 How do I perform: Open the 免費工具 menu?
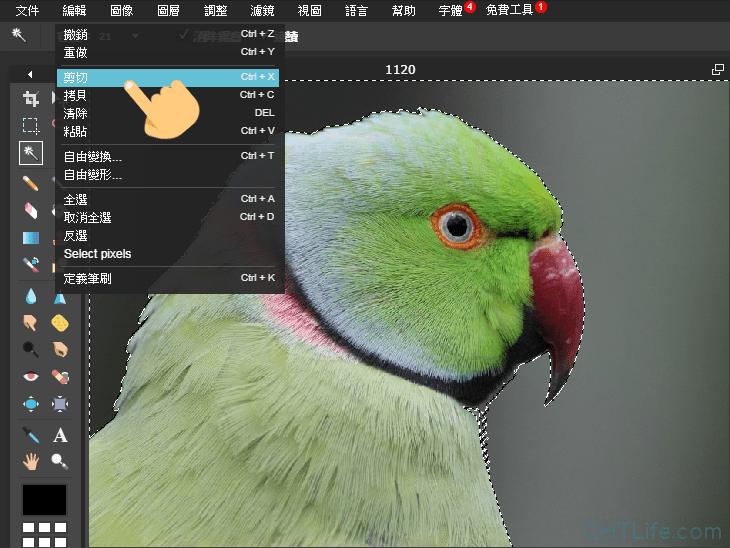(x=509, y=10)
